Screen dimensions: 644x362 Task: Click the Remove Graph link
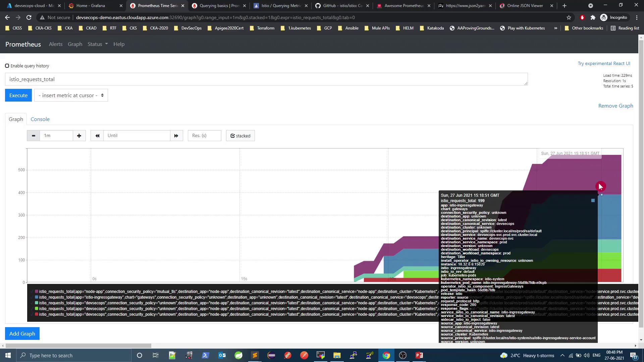[615, 106]
